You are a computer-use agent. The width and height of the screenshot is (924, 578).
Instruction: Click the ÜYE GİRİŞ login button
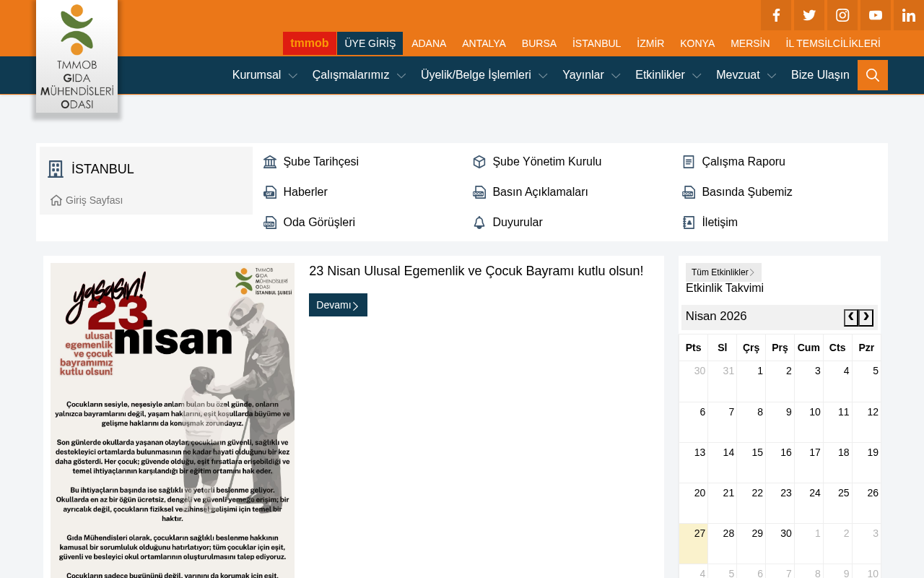pyautogui.click(x=370, y=43)
